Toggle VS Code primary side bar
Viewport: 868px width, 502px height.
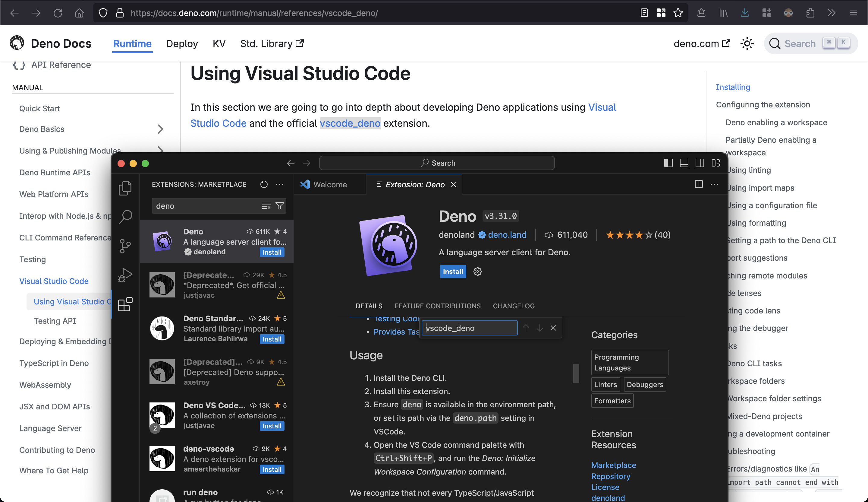pyautogui.click(x=668, y=163)
